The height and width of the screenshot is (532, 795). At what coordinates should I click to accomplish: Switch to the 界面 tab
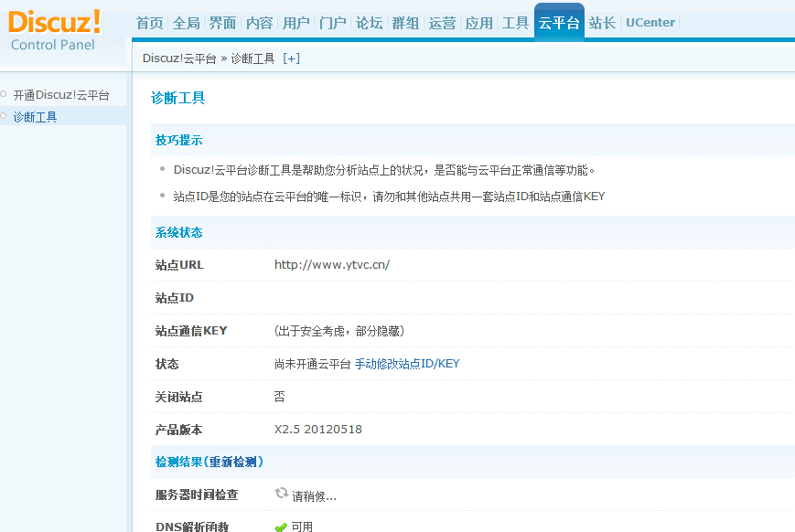[x=222, y=23]
